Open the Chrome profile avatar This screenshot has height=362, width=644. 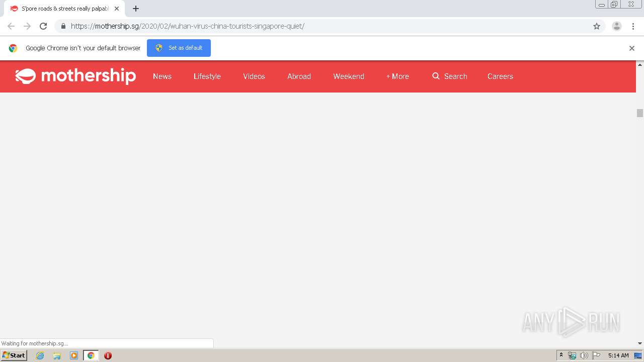(x=617, y=26)
